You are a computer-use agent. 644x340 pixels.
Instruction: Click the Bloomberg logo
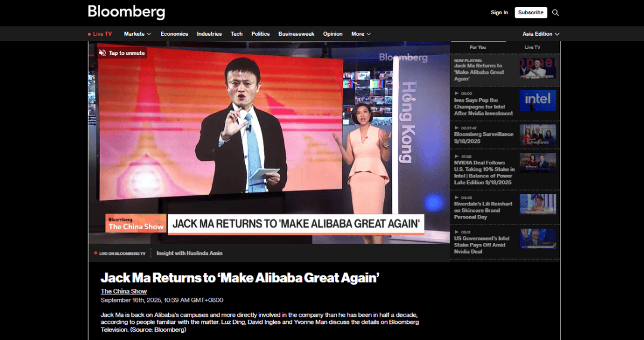point(126,12)
